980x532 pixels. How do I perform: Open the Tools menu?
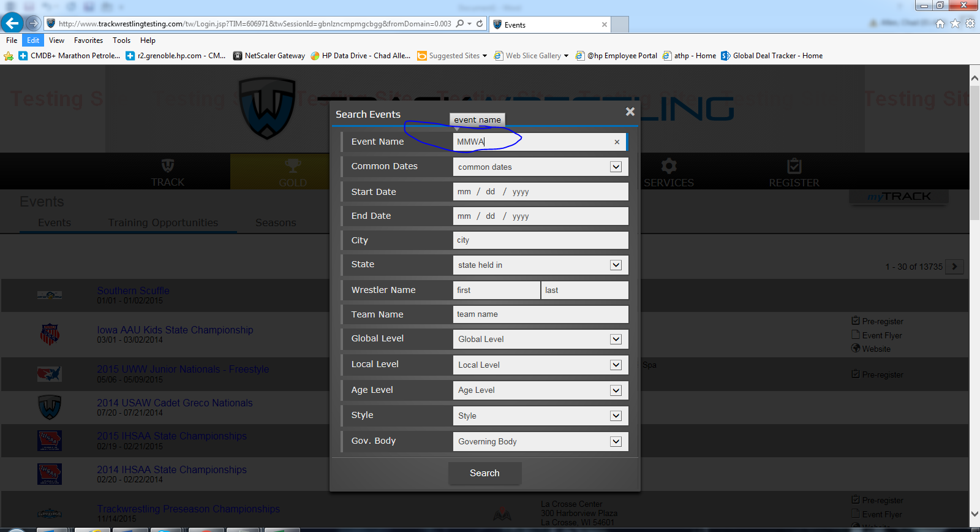point(121,40)
